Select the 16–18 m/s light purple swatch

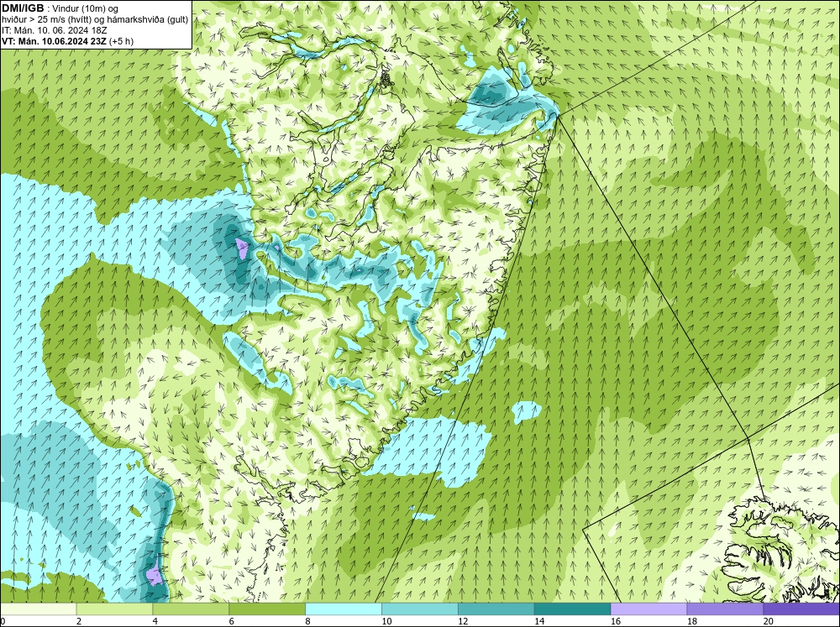[648, 609]
